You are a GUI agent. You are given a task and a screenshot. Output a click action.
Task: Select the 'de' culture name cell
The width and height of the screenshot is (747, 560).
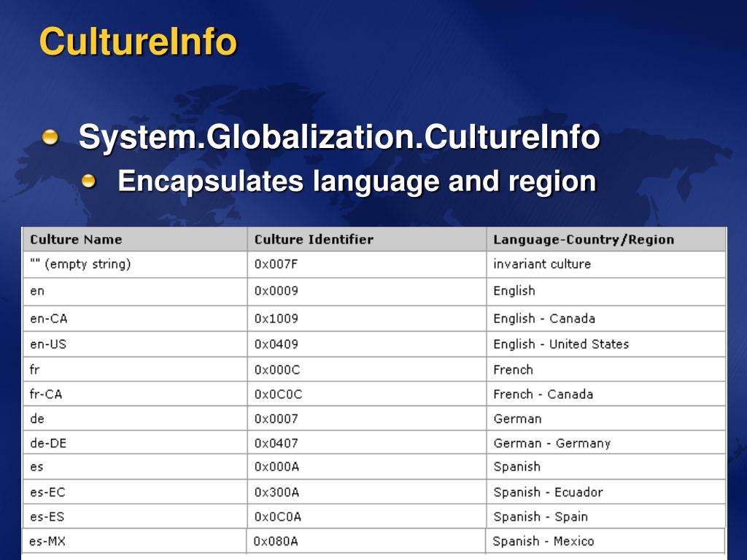pos(135,419)
